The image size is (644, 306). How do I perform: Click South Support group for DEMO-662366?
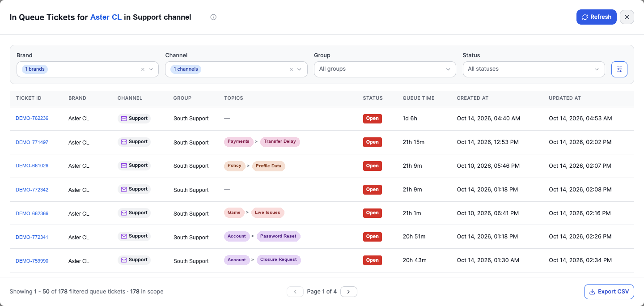(x=191, y=214)
